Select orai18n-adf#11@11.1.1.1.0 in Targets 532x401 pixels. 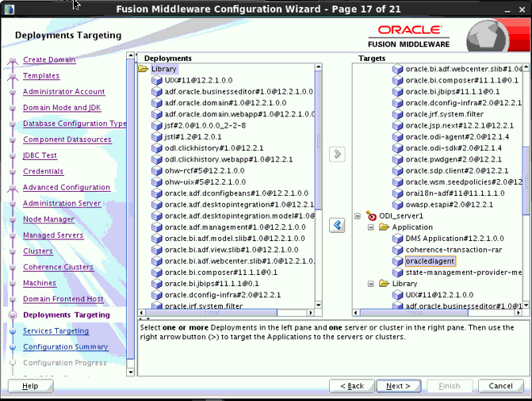coord(455,193)
